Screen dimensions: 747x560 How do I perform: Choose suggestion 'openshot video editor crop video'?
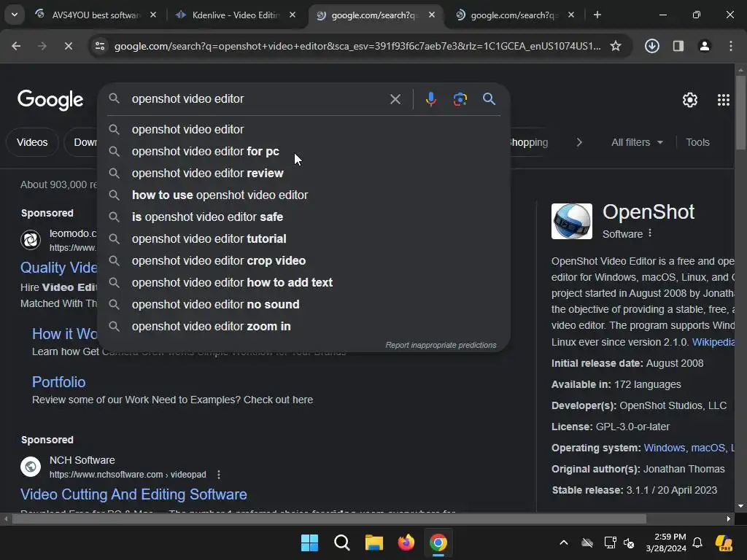click(303, 261)
